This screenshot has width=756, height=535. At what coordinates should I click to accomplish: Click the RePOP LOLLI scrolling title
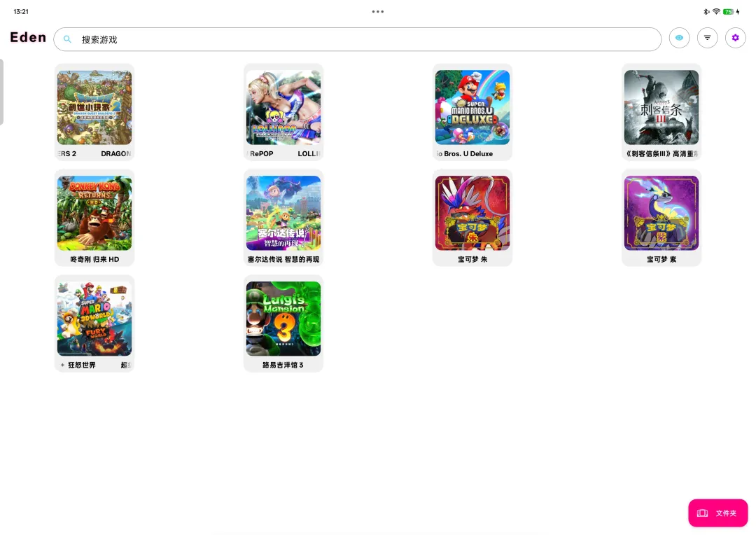pyautogui.click(x=284, y=154)
